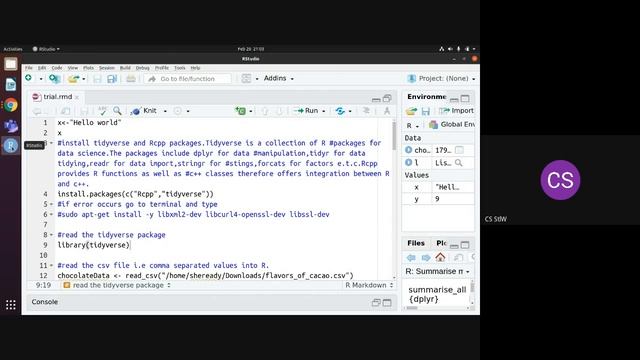The width and height of the screenshot is (640, 360).
Task: Click the Environment load workspace icon
Action: click(x=411, y=111)
